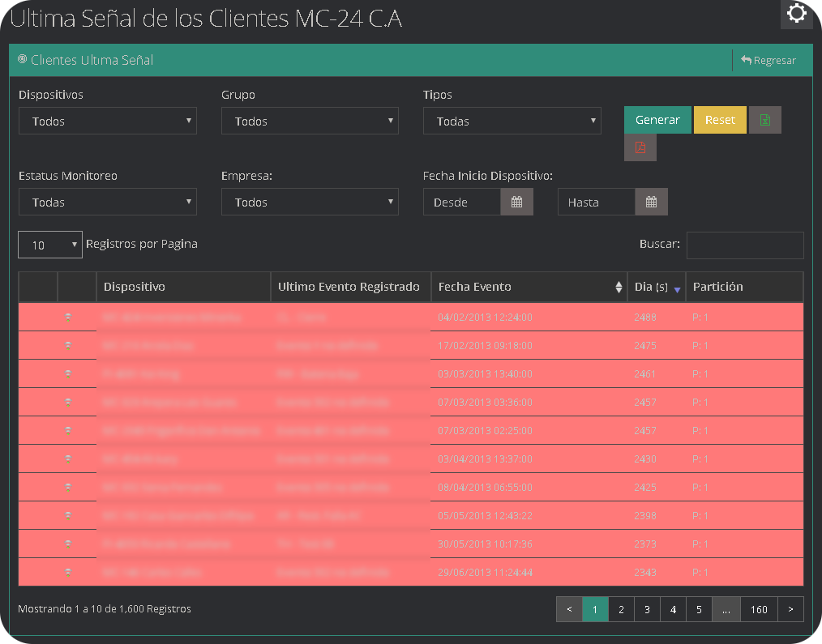Open the Registros por Pagina dropdown
Viewport: 822px width, 644px height.
click(49, 244)
